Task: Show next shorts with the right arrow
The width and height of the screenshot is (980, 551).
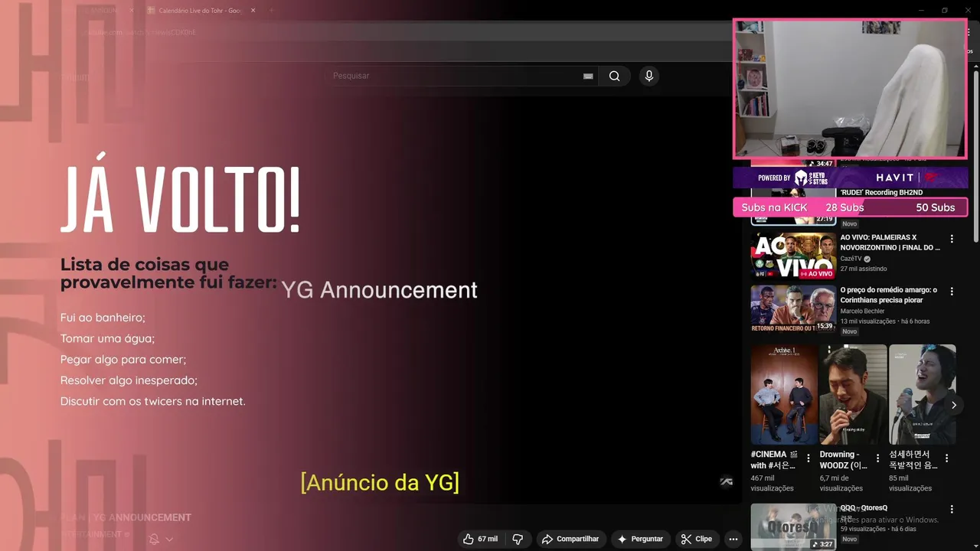Action: 953,405
